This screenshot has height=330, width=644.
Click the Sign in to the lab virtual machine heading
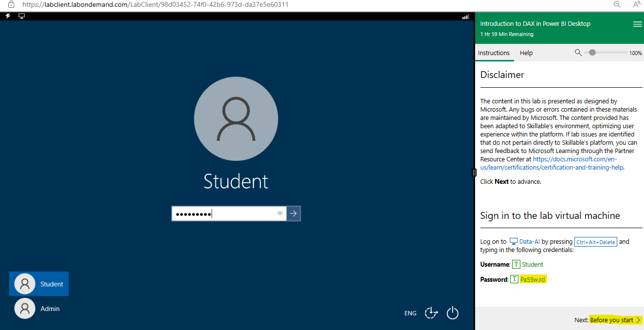click(x=550, y=215)
